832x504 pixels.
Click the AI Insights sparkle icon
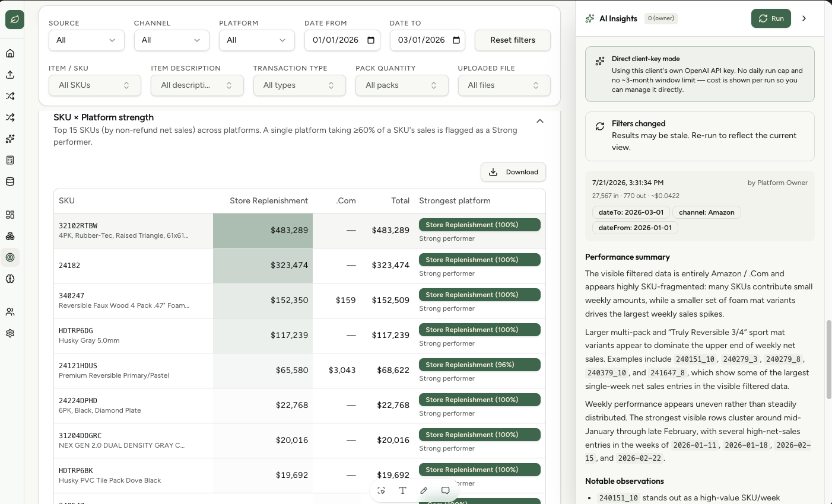pos(590,18)
